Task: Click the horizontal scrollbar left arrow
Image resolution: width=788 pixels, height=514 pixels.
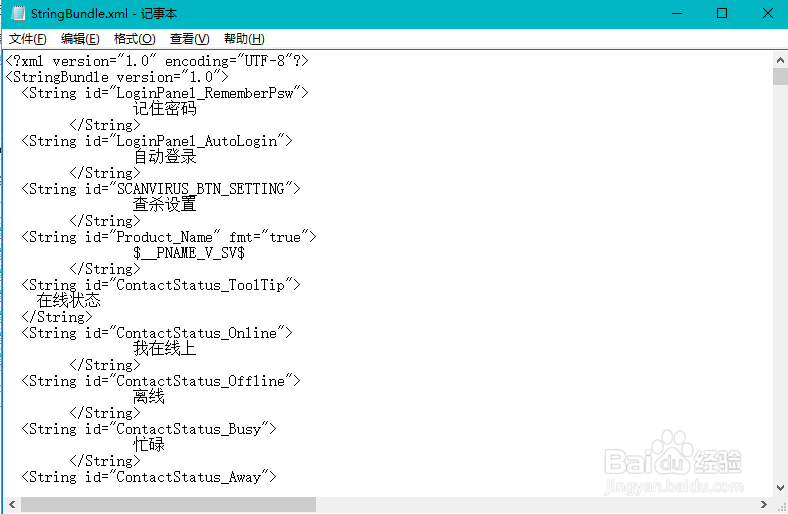Action: click(x=12, y=504)
